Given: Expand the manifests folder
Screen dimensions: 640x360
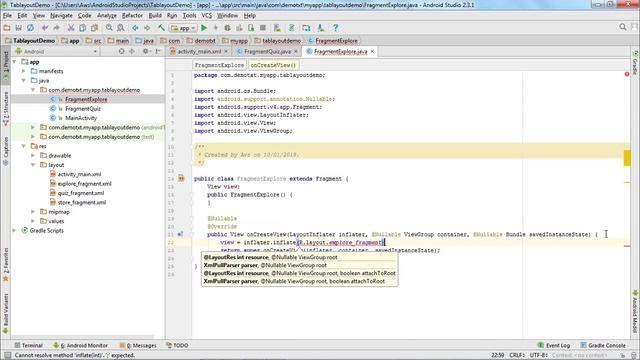Looking at the screenshot, I should tap(24, 71).
